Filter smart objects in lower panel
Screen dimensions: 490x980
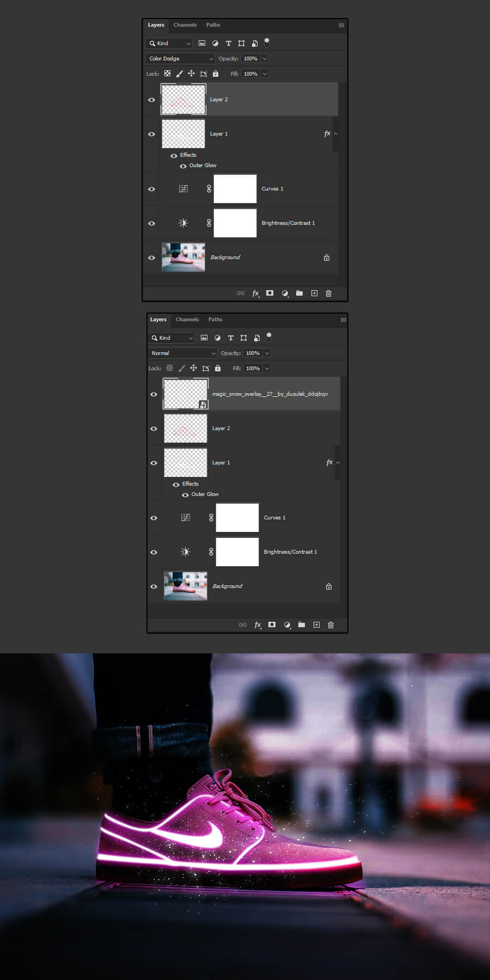point(256,338)
